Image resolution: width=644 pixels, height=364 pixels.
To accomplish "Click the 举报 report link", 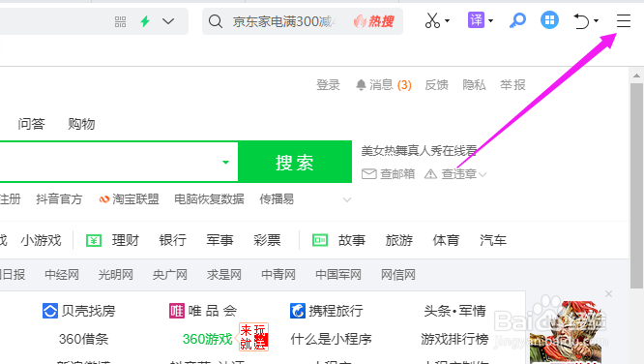I will (x=513, y=85).
